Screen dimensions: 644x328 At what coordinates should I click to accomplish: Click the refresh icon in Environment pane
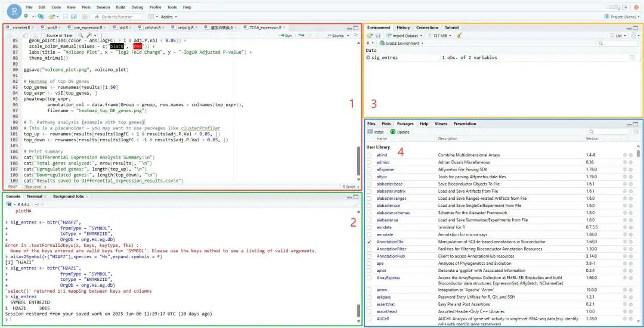pyautogui.click(x=634, y=36)
